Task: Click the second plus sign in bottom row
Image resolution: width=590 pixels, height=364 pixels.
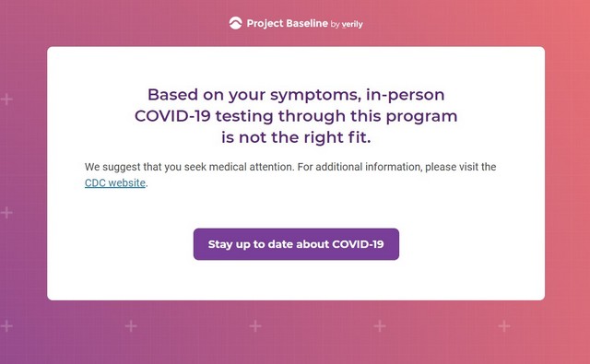Action: pyautogui.click(x=131, y=325)
